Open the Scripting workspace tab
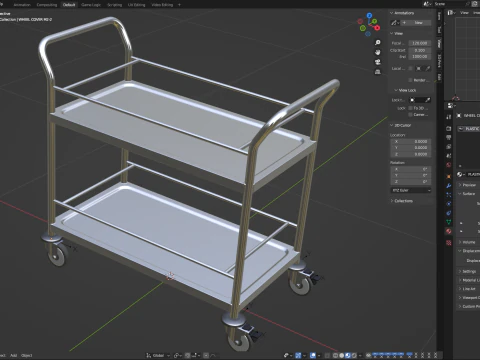 [114, 5]
